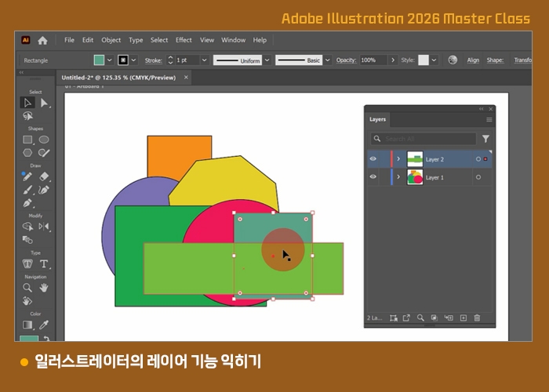Select the Zoom tool in the Navigation group
Viewport: 549px width, 392px height.
[27, 288]
